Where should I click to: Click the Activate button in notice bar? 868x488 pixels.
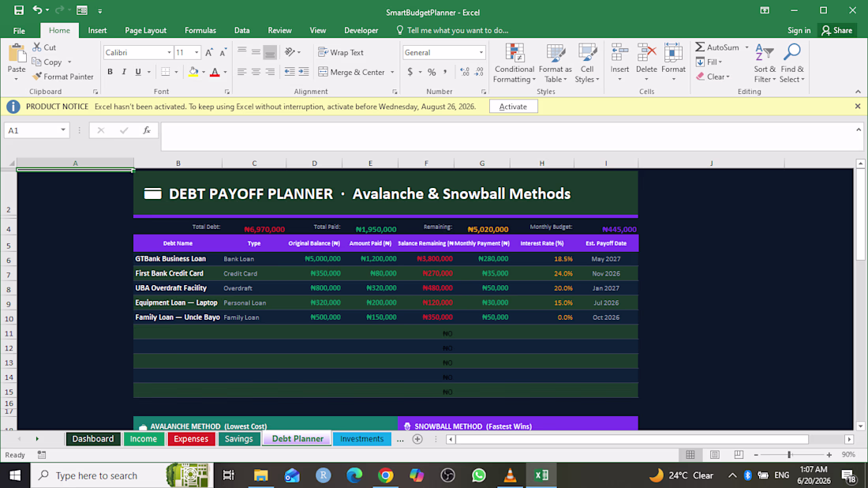(513, 107)
